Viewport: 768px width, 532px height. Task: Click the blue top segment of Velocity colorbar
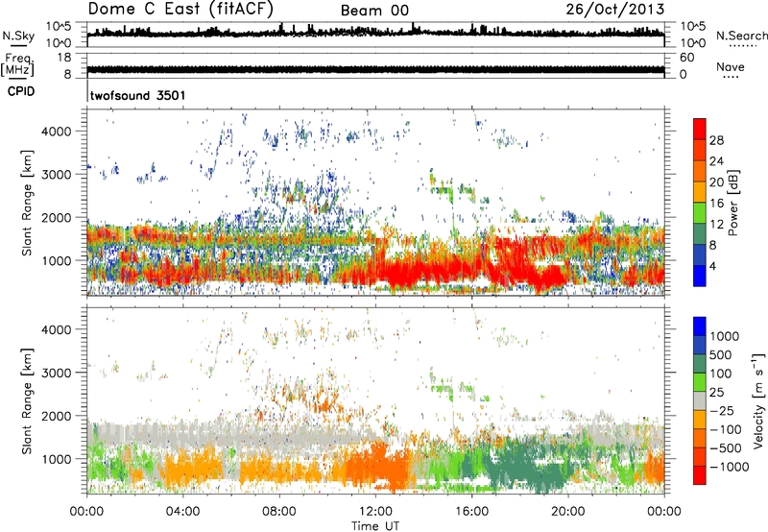pos(700,326)
